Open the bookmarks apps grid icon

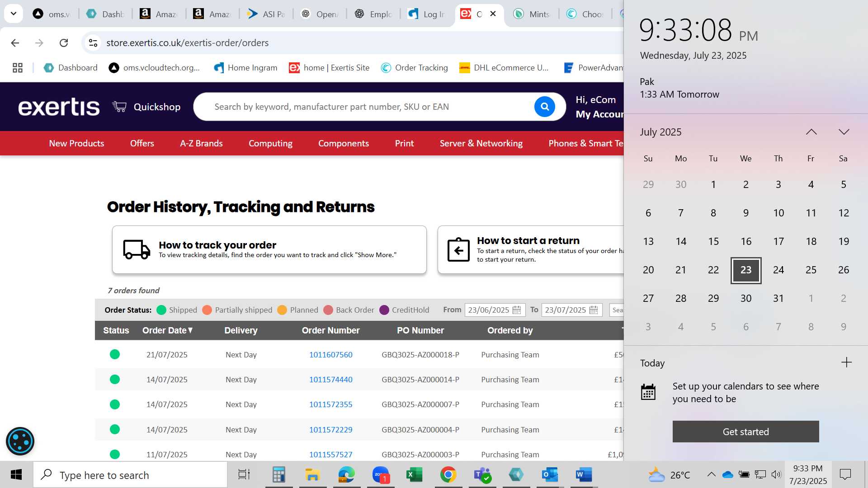(18, 68)
